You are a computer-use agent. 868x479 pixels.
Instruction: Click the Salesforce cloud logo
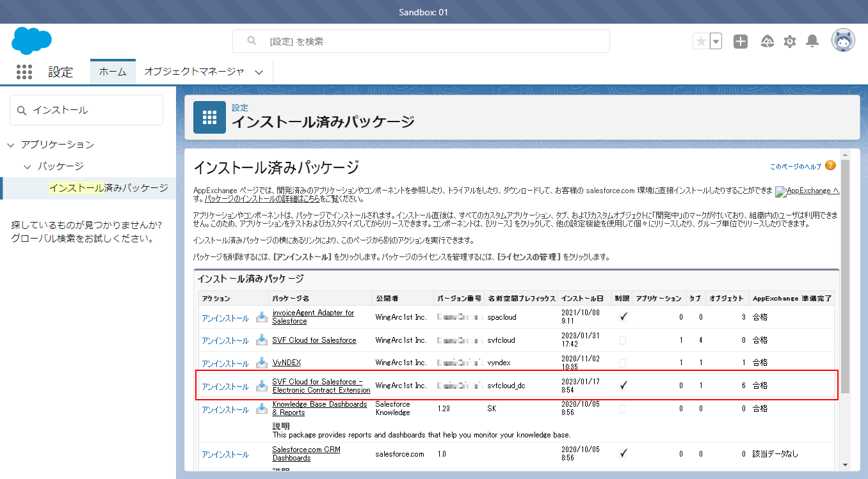(x=31, y=41)
